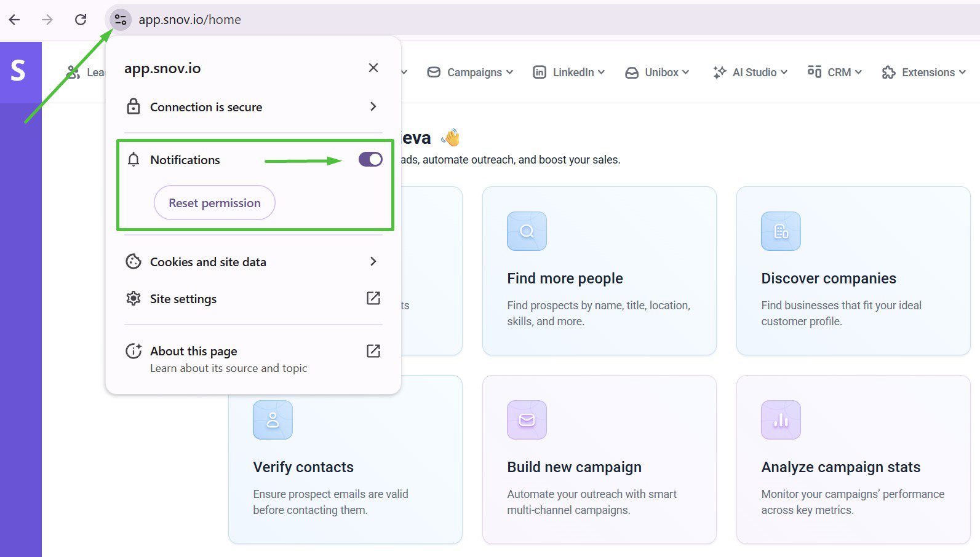Turn off the Notifications toggle
The image size is (980, 557).
(370, 160)
